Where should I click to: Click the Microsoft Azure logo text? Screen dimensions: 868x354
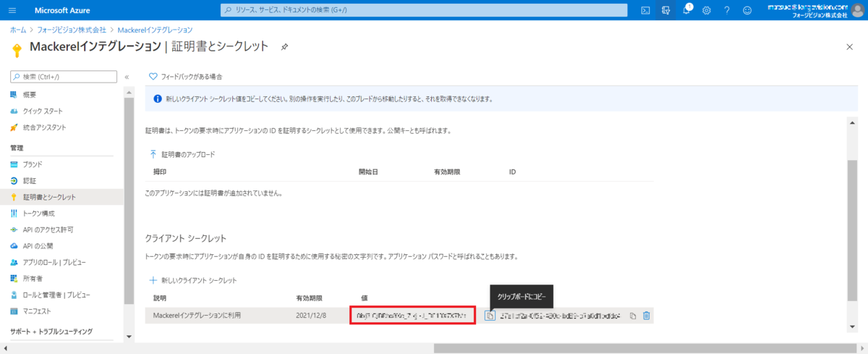pos(61,10)
